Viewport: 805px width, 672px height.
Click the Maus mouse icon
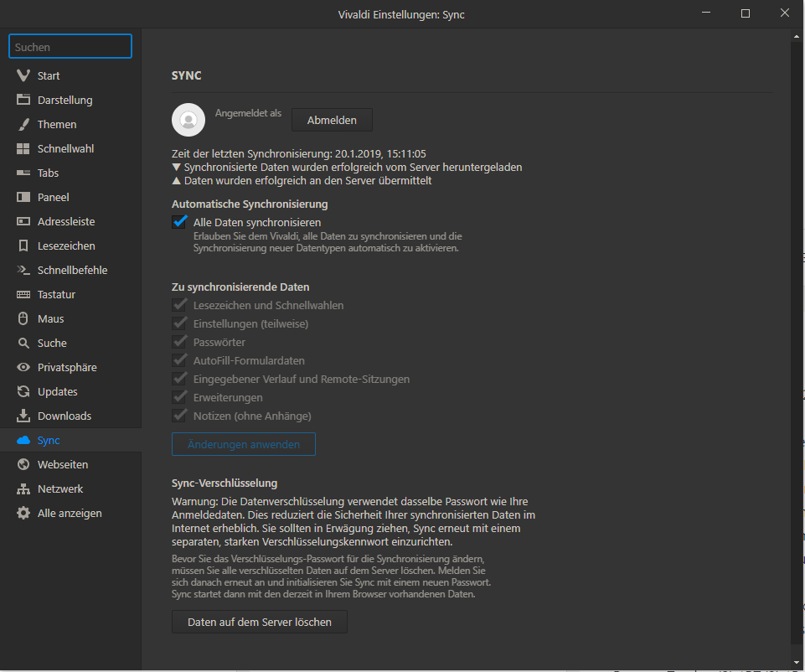click(x=23, y=318)
